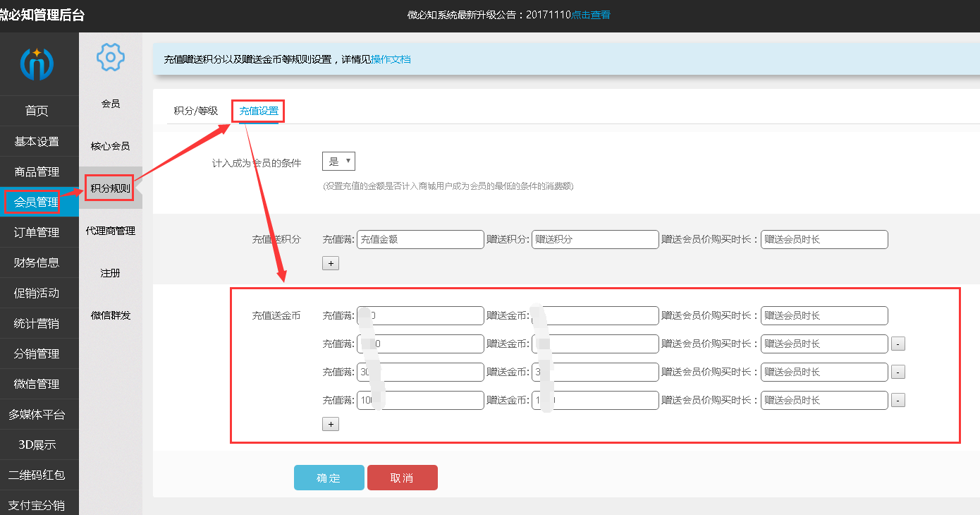This screenshot has width=980, height=515.
Task: Open the 操作文档 link
Action: tap(391, 59)
